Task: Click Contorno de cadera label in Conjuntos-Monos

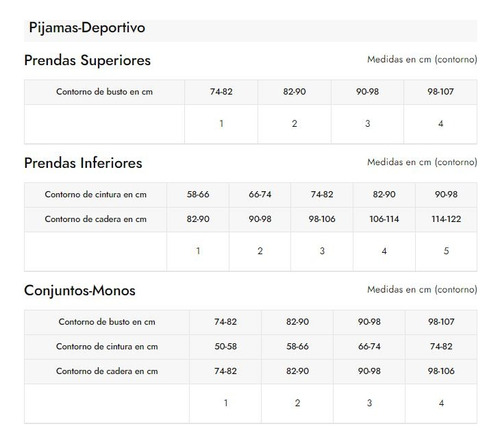Action: (x=107, y=371)
